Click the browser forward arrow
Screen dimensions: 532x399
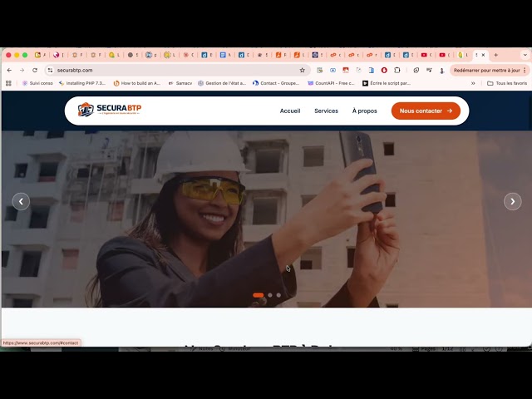22,70
